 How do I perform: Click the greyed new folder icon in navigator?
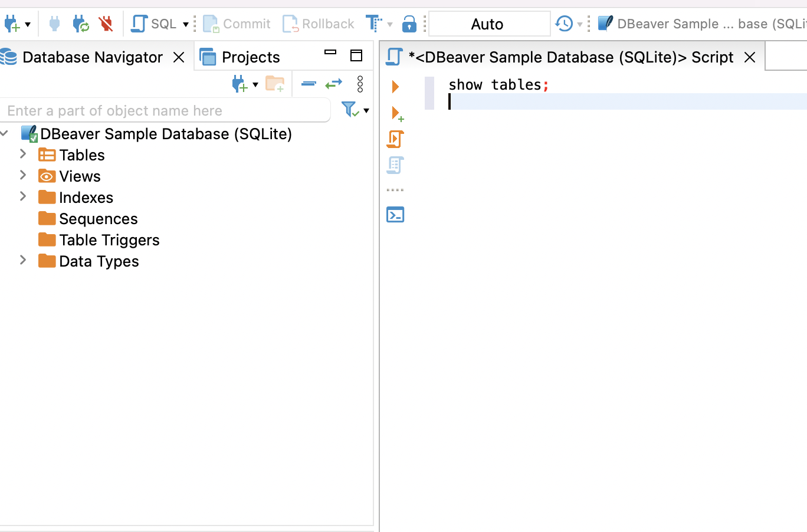pyautogui.click(x=275, y=84)
